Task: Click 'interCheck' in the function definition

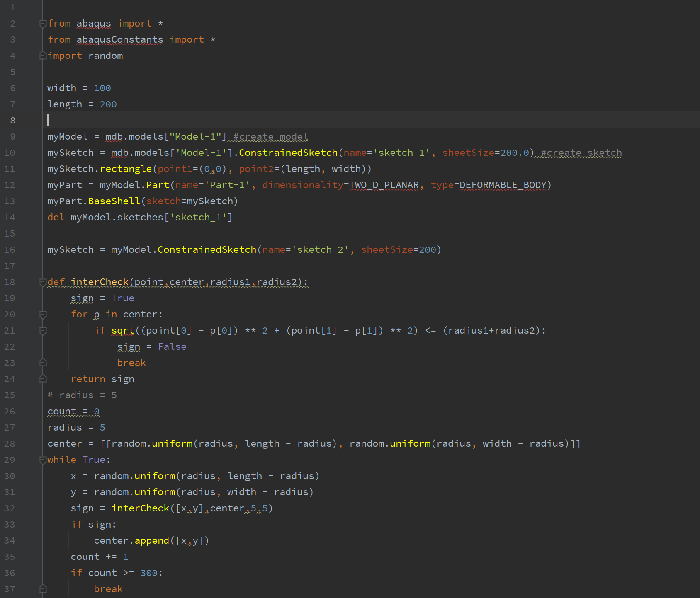Action: 100,282
